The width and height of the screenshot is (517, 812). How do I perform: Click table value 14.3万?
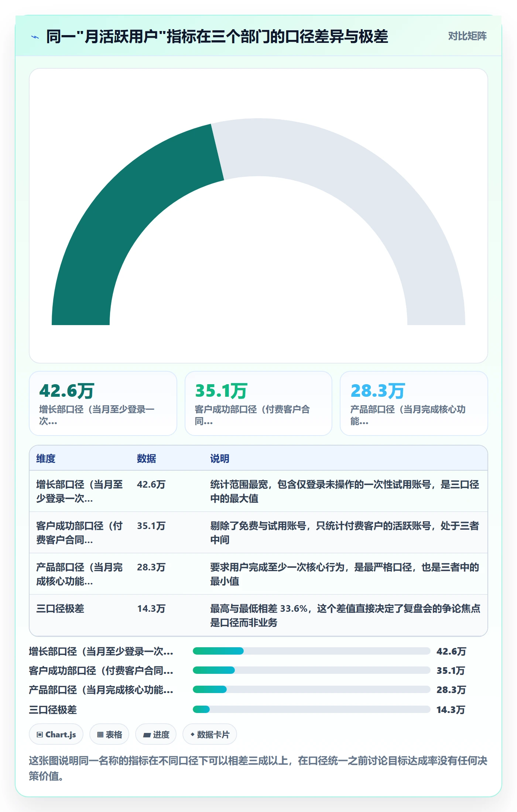(151, 608)
